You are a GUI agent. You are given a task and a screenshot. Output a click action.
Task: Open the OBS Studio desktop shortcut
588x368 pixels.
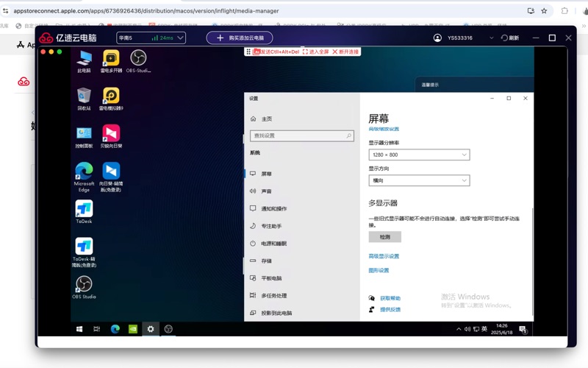pyautogui.click(x=84, y=287)
